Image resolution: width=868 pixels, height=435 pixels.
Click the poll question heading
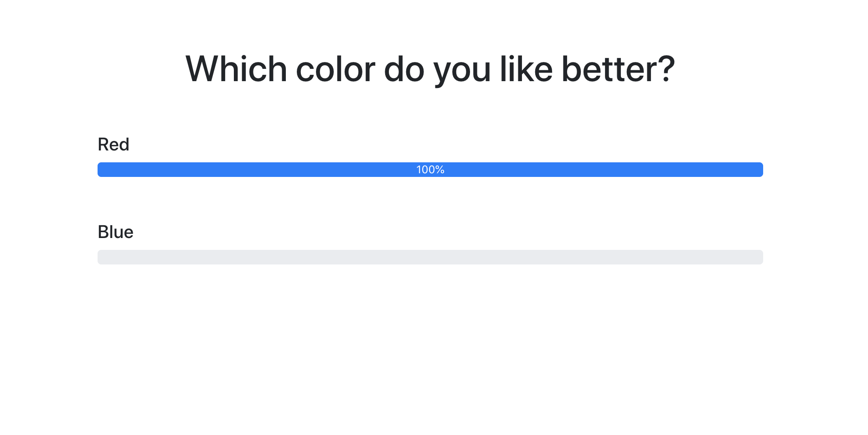tap(430, 69)
